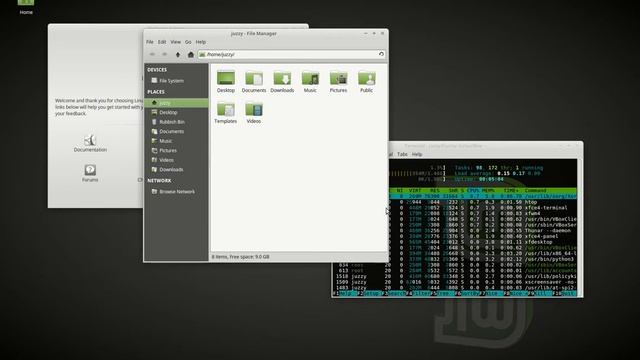Click the Command column header in htop
640x360 pixels.
pyautogui.click(x=536, y=191)
